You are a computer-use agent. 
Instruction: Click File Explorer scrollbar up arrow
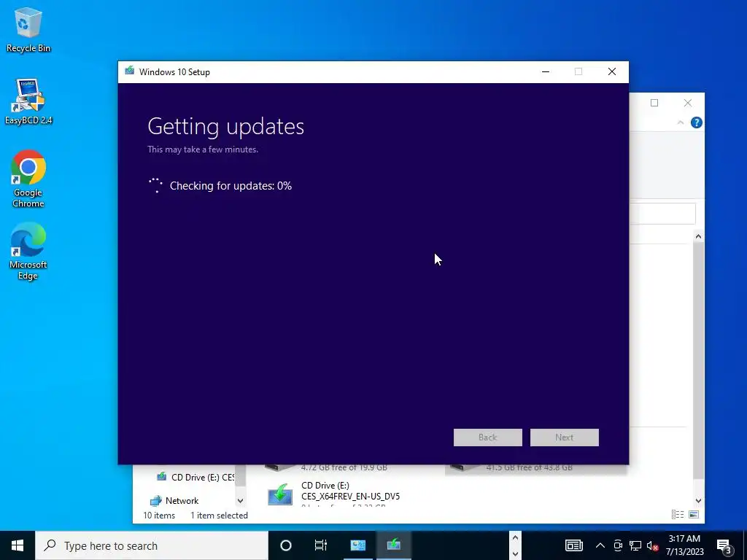point(698,236)
